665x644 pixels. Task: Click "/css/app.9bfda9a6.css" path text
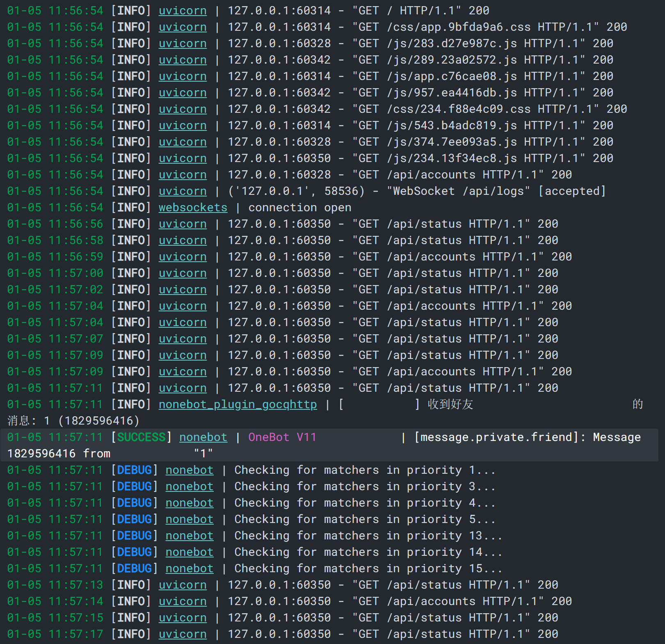point(459,27)
